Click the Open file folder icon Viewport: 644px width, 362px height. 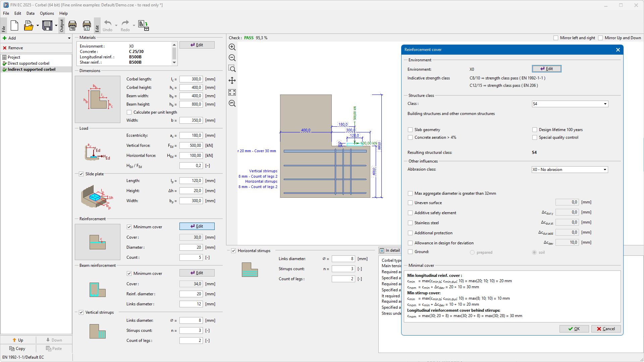click(x=29, y=25)
